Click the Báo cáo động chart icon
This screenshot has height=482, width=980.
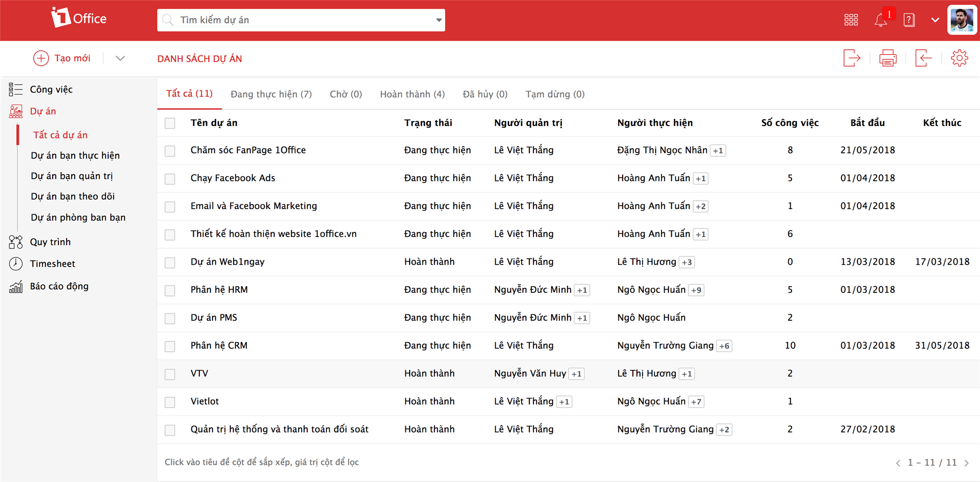[15, 286]
